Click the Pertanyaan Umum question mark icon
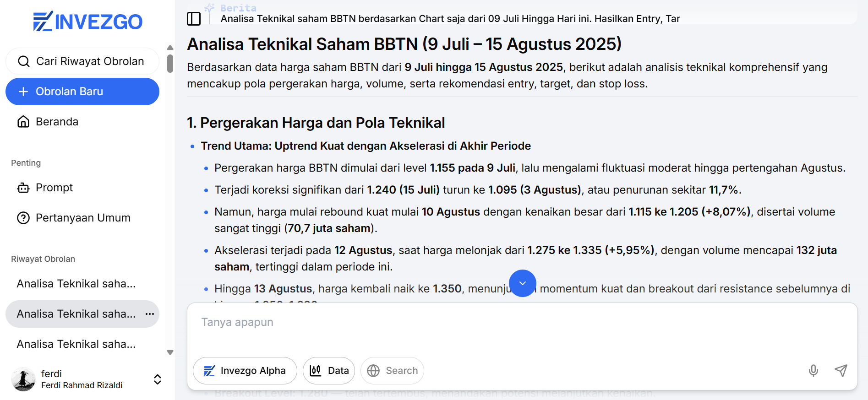This screenshot has width=868, height=400. point(23,218)
